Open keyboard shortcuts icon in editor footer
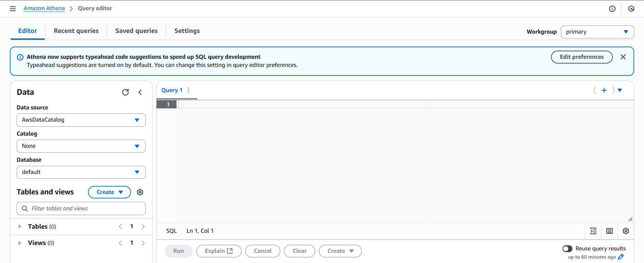Viewport: 644px width, 263px height. 609,231
